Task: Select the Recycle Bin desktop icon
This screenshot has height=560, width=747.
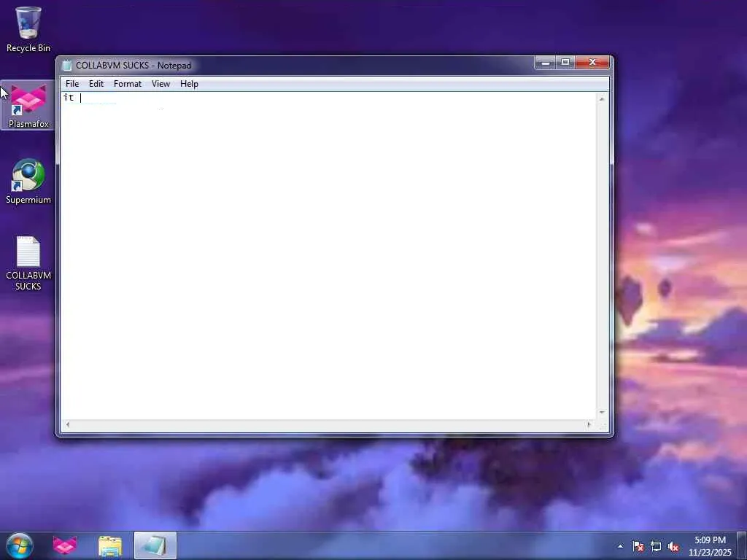Action: click(x=28, y=29)
